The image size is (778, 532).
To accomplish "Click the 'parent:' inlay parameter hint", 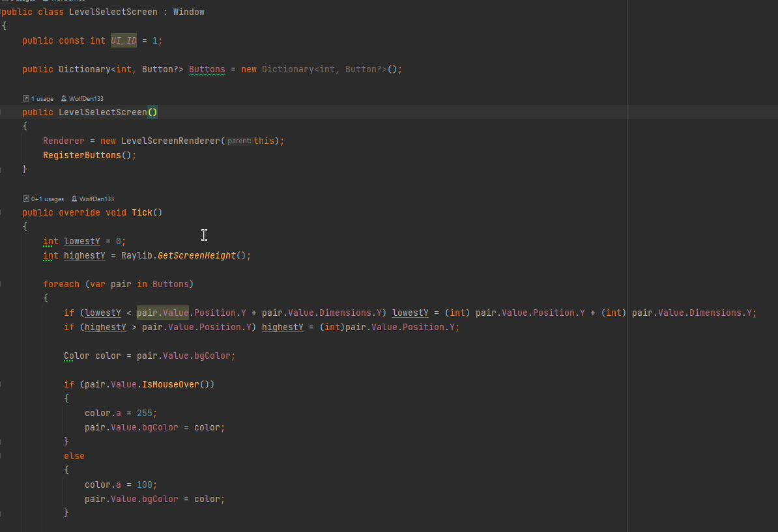I will pos(239,141).
